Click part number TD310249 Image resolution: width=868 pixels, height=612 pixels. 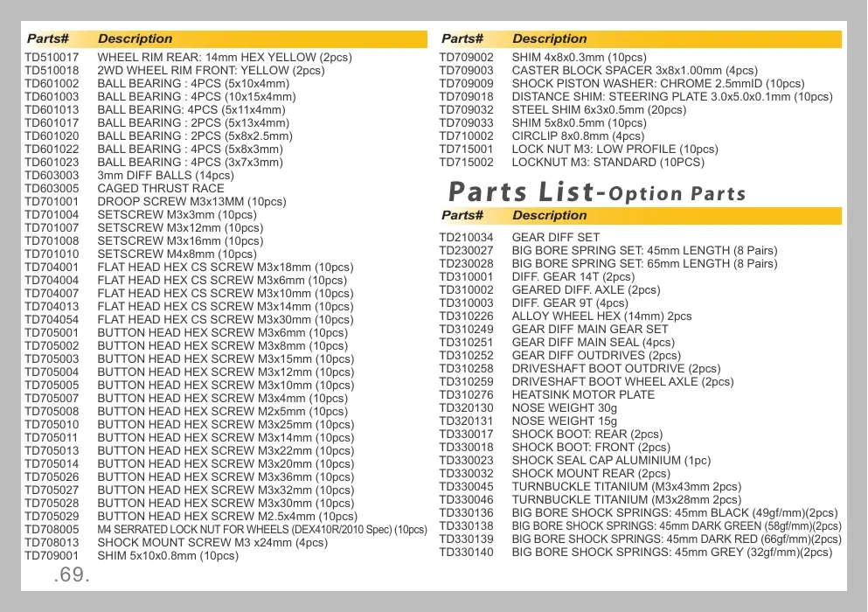click(466, 329)
